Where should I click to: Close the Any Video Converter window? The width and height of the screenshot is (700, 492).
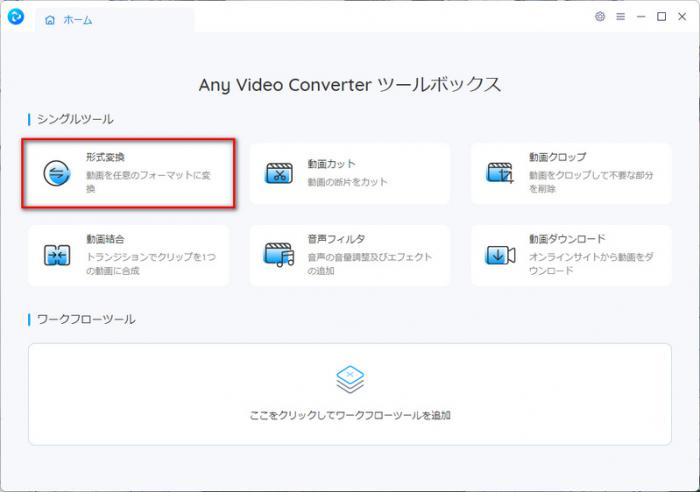682,17
